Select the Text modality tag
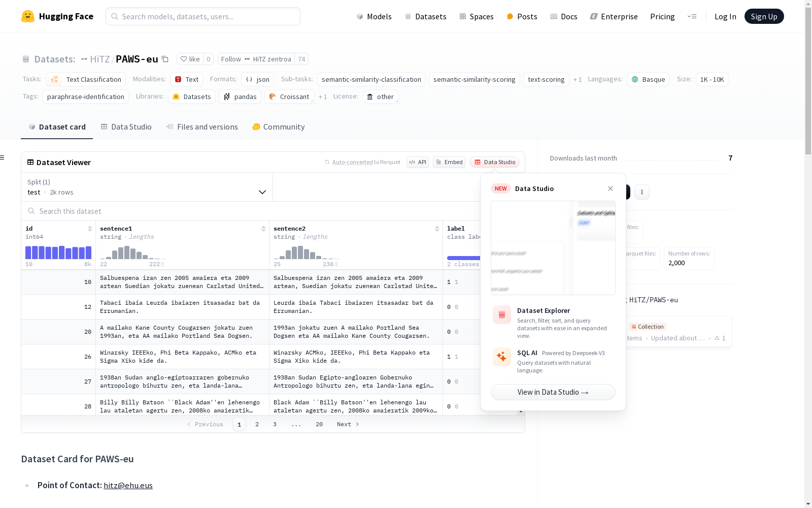 (x=186, y=79)
